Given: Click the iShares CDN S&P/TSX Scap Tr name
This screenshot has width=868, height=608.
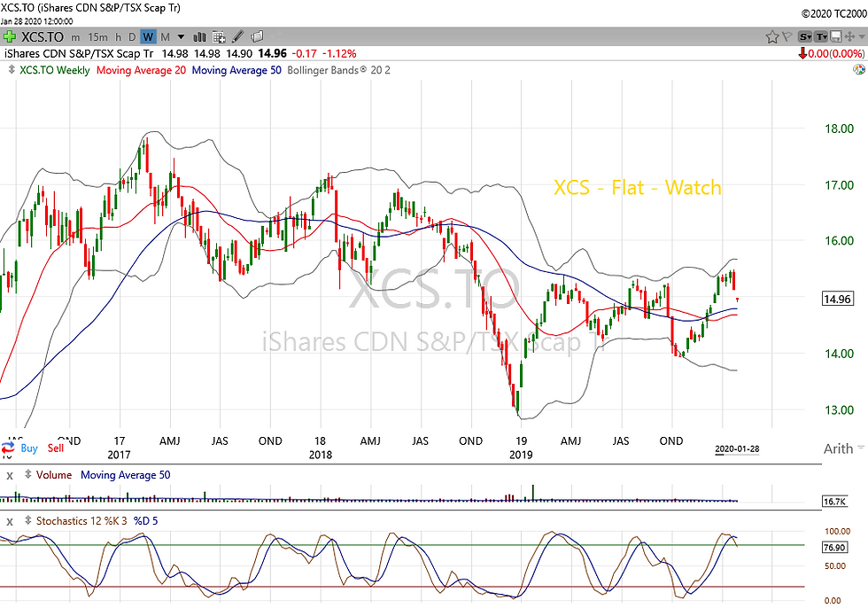Looking at the screenshot, I should pos(79,54).
